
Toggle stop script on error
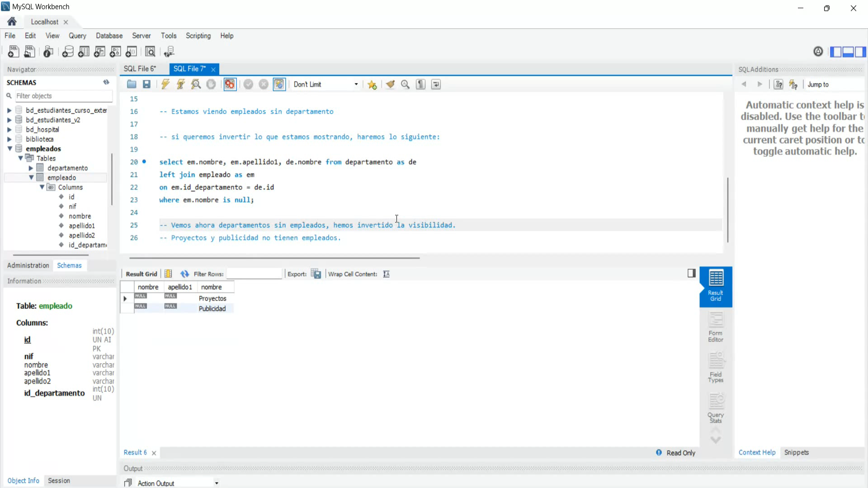tap(230, 84)
